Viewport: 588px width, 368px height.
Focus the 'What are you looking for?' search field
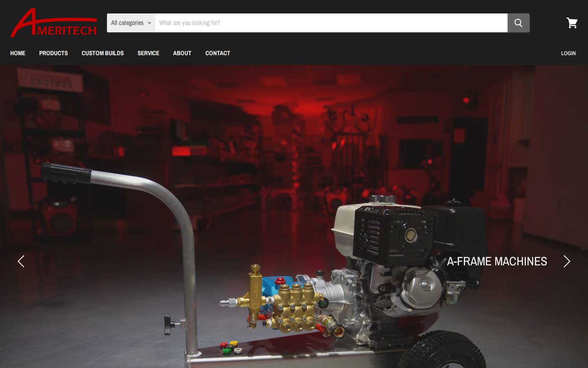pos(331,23)
